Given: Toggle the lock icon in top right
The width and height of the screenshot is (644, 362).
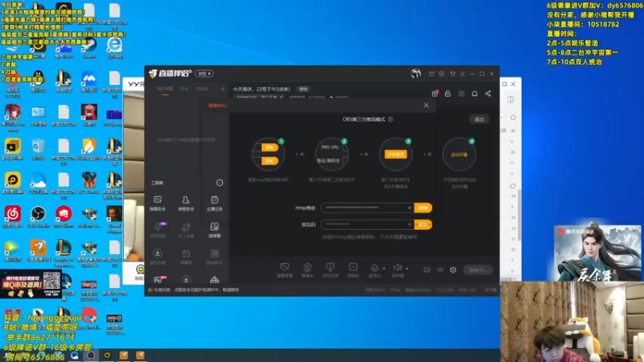Looking at the screenshot, I should tap(448, 93).
